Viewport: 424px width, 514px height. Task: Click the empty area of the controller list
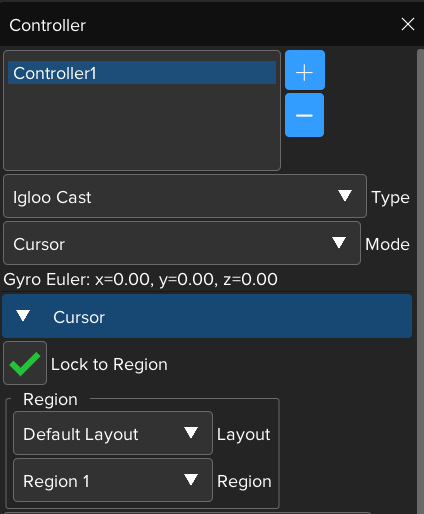point(142,127)
